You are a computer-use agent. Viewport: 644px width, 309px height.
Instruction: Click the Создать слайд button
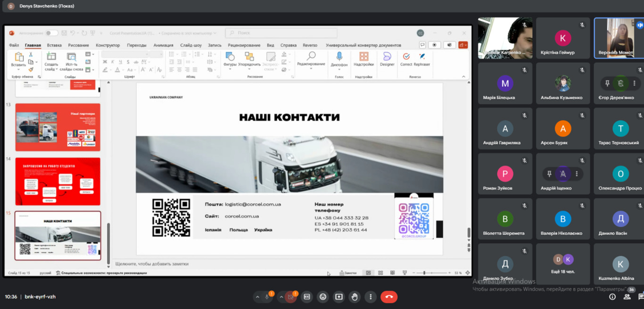click(51, 61)
